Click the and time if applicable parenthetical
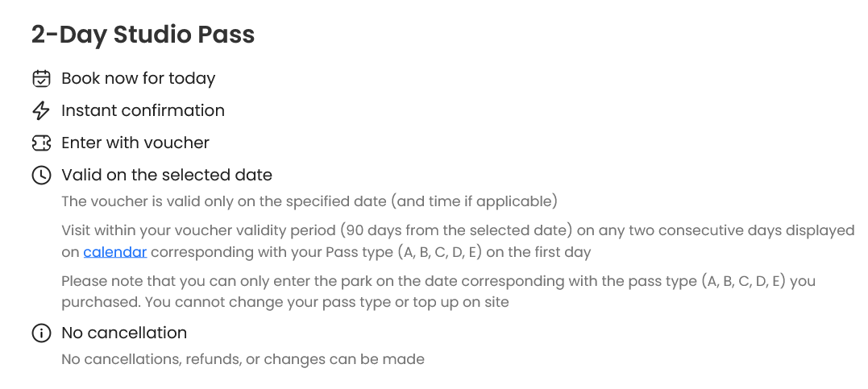This screenshot has height=389, width=868. [x=475, y=201]
